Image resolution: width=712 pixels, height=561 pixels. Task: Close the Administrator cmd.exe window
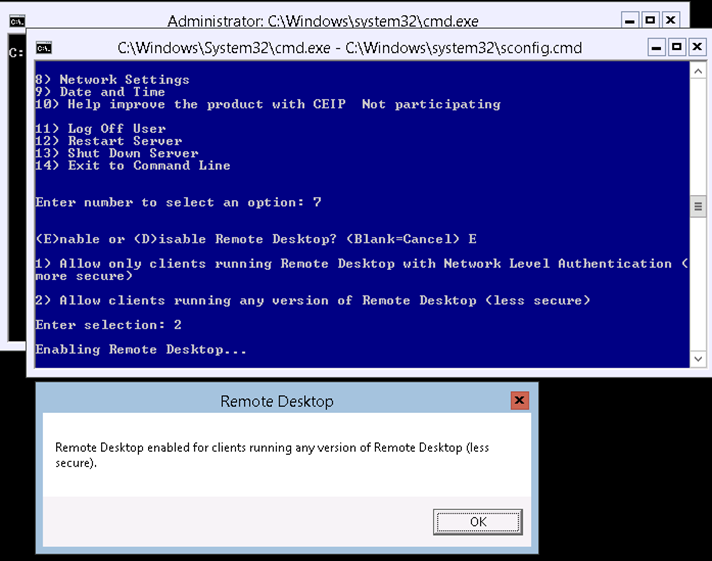(x=670, y=20)
